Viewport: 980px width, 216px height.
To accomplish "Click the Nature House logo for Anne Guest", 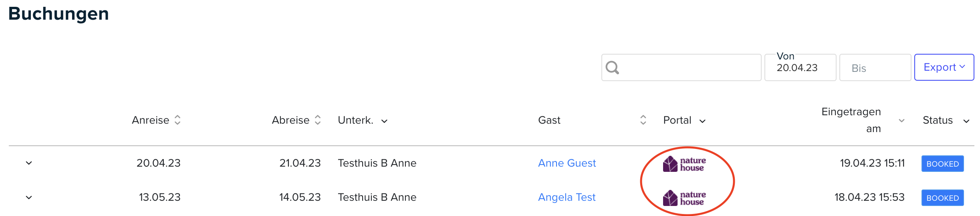I will click(x=684, y=164).
